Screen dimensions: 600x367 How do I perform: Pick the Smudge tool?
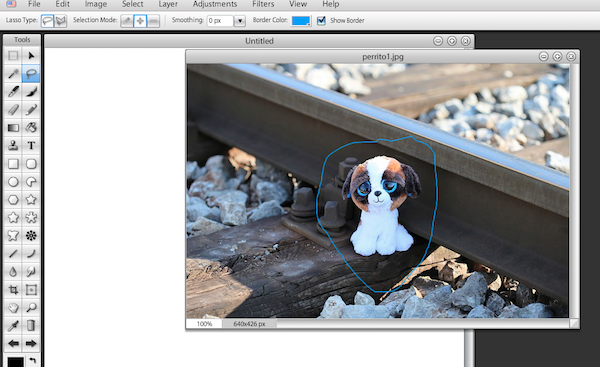click(31, 272)
